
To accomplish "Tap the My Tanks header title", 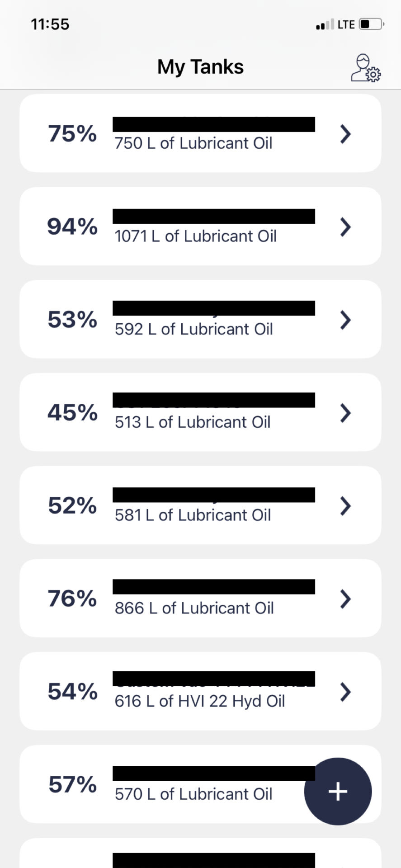I will [x=200, y=67].
